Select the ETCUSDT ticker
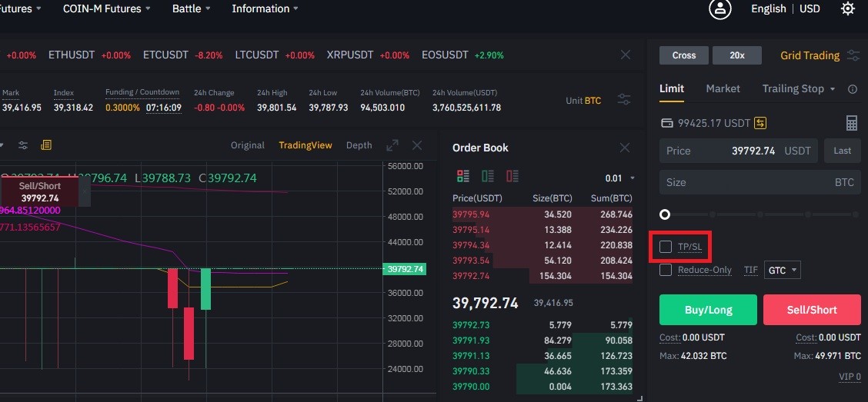 point(182,55)
